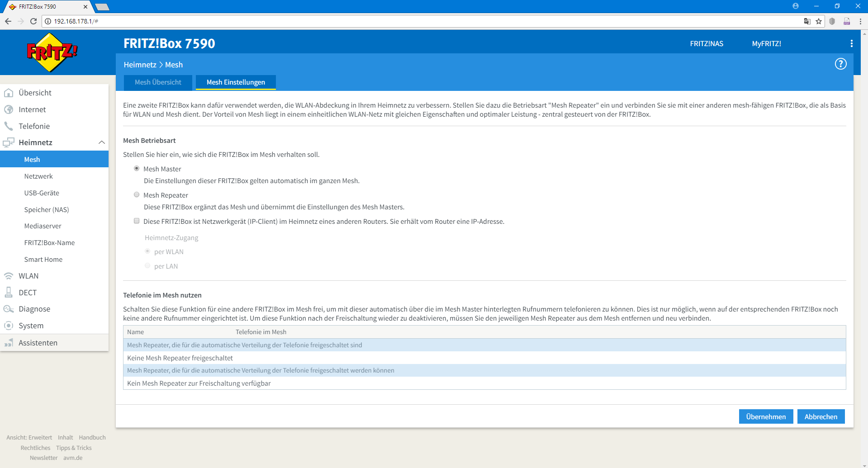The width and height of the screenshot is (868, 468).
Task: Click the System gear icon
Action: click(x=9, y=326)
